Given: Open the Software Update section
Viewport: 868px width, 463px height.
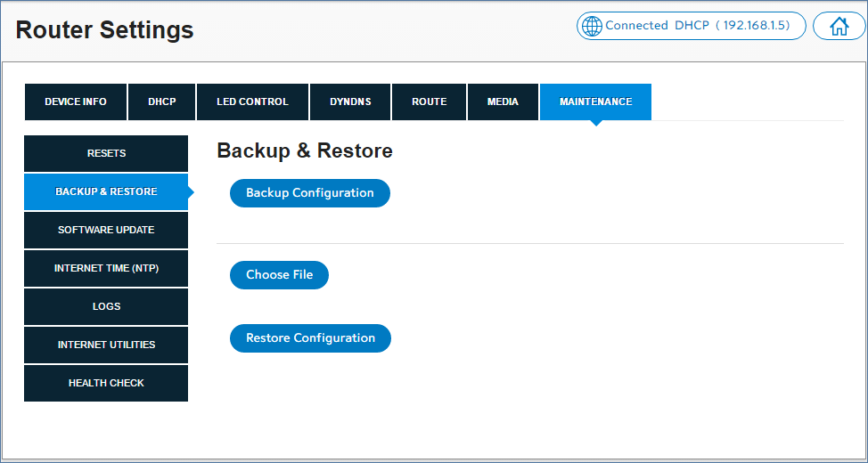Looking at the screenshot, I should pos(106,230).
